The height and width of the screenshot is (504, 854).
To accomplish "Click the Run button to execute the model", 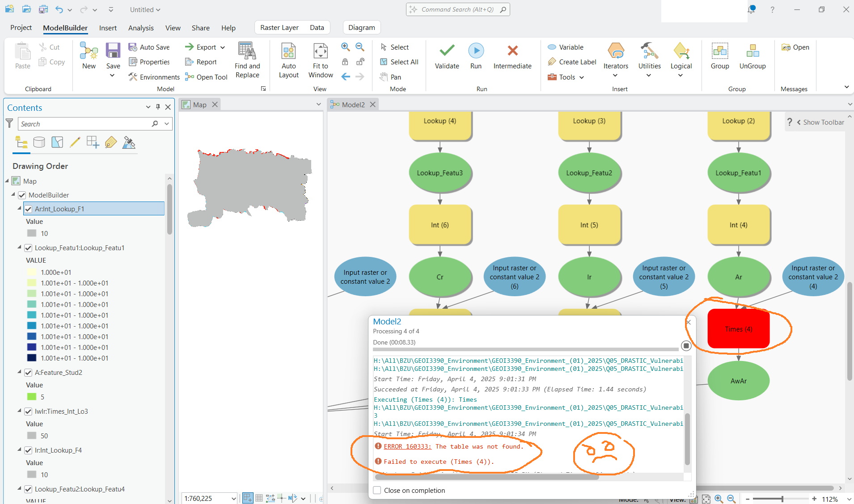I will (475, 55).
